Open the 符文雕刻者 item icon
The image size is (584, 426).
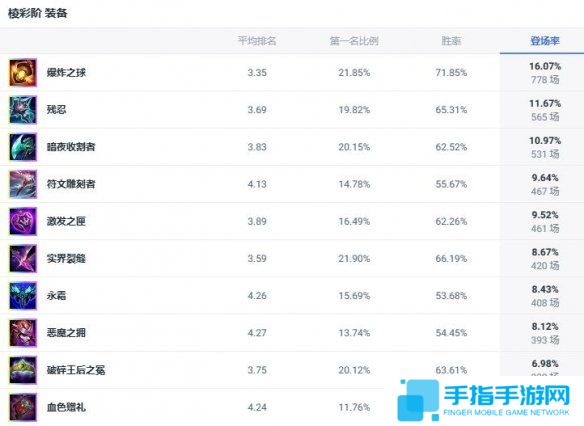coord(23,184)
